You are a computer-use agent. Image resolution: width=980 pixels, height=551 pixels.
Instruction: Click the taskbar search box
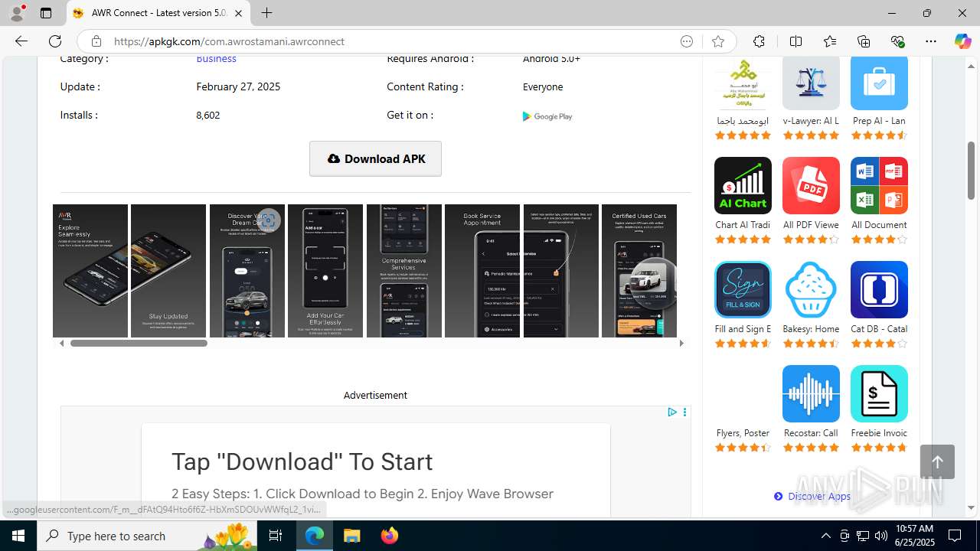(147, 536)
